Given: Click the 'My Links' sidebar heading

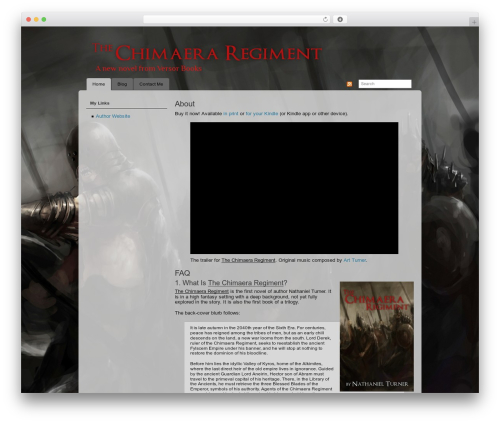Looking at the screenshot, I should tap(100, 103).
